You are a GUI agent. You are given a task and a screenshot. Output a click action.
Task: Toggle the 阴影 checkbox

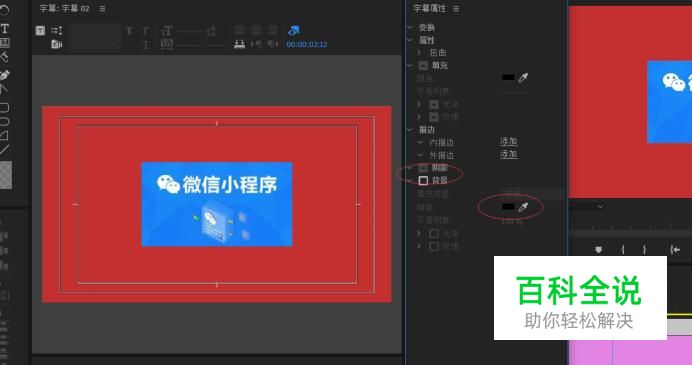tap(423, 168)
